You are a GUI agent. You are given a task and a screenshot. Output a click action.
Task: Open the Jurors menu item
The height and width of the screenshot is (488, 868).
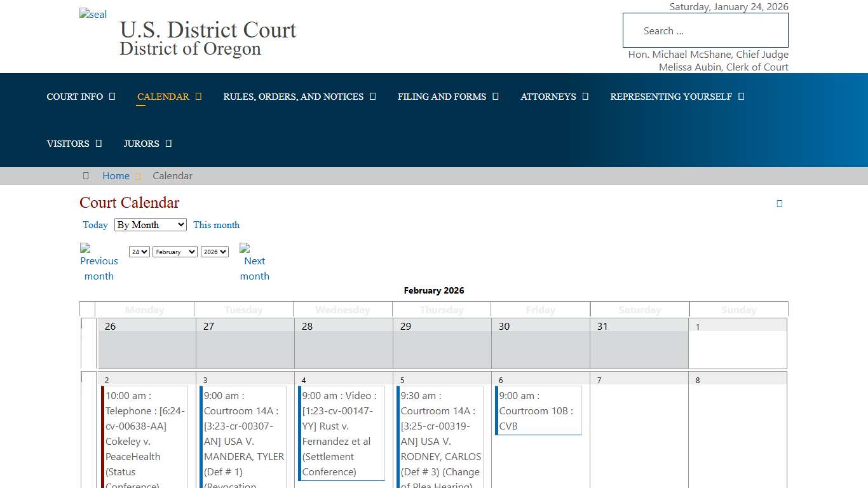[141, 144]
